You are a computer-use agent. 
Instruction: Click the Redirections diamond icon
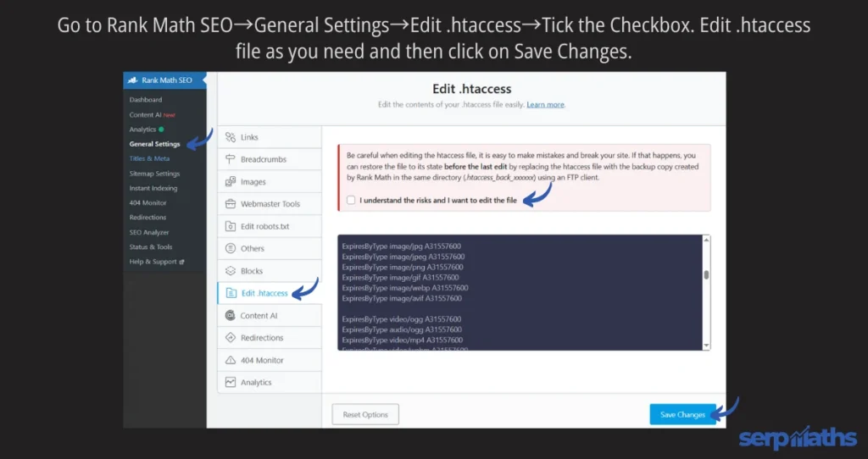click(231, 337)
